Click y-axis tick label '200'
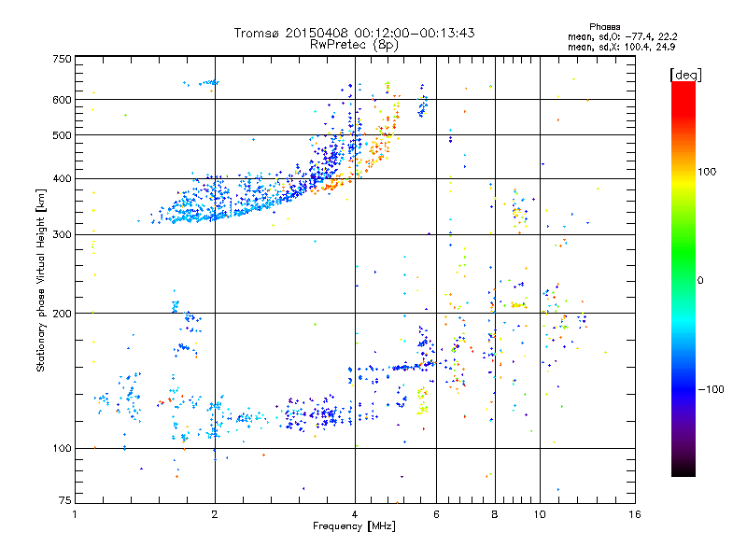Screen dimensions: 747x560 [x=62, y=314]
